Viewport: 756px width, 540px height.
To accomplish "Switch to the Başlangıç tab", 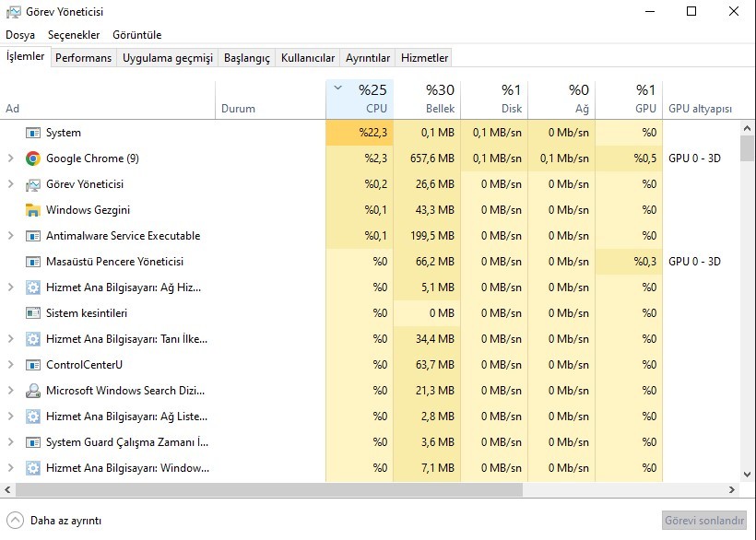I will [x=247, y=58].
